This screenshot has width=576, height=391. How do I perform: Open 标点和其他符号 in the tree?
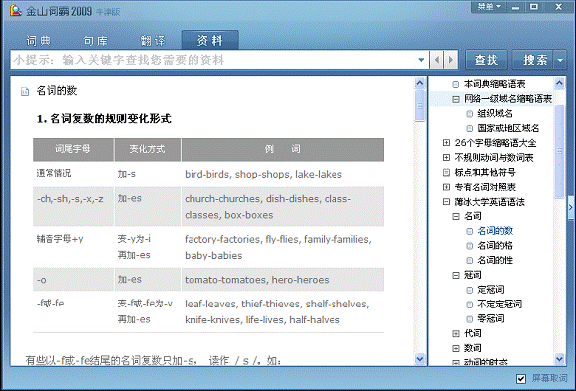(485, 172)
